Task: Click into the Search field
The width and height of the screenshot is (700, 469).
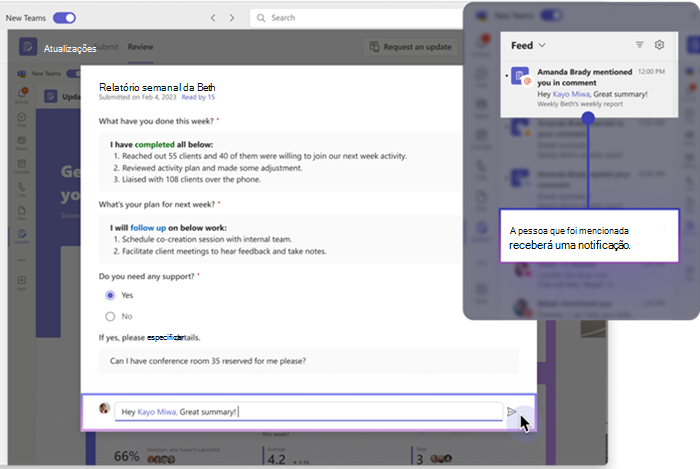Action: 357,18
